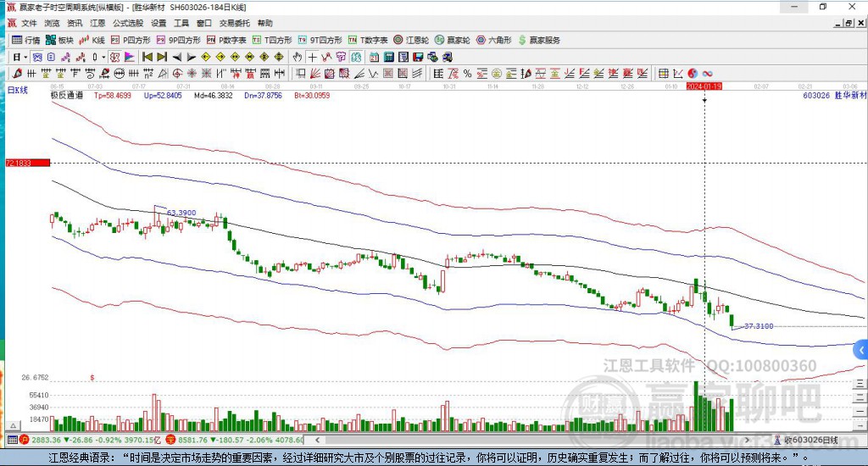Click the status bar table icon
Screen dimensions: 868x466
(x=12, y=440)
